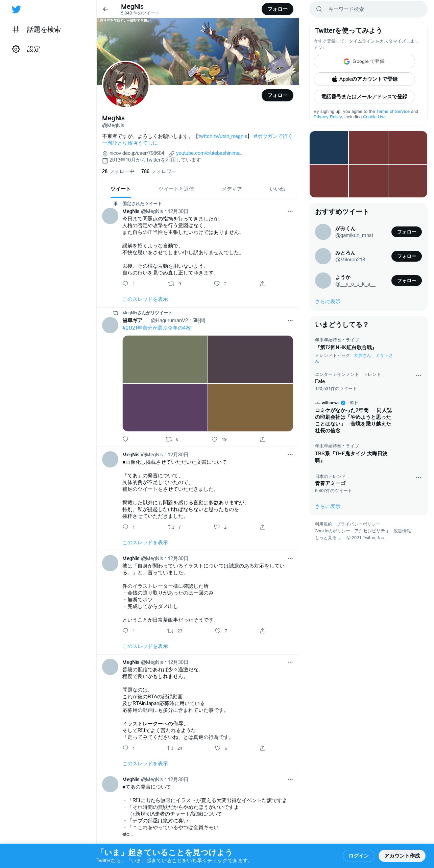This screenshot has width=434, height=868.
Task: Open more options on pinned tweet
Action: point(290,211)
